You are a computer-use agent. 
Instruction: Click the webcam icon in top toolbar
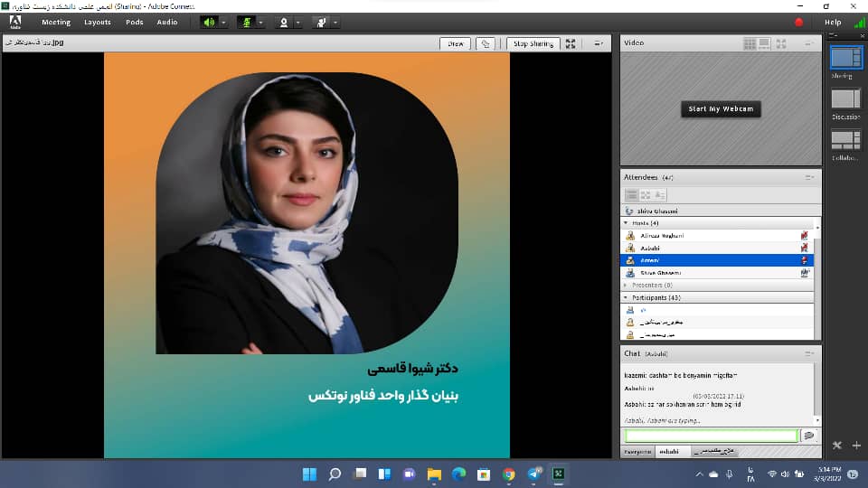coord(282,22)
